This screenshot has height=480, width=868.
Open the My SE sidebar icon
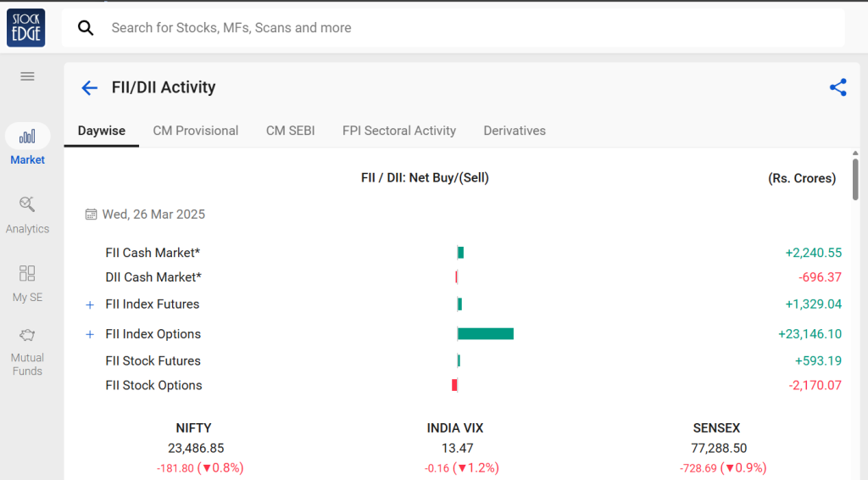27,273
